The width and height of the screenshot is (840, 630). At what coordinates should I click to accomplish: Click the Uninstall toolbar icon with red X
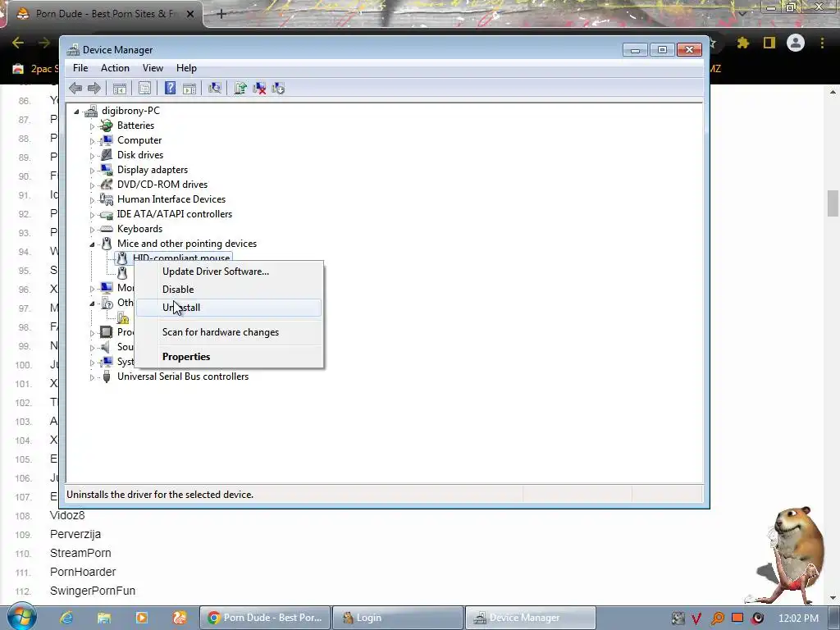[259, 89]
